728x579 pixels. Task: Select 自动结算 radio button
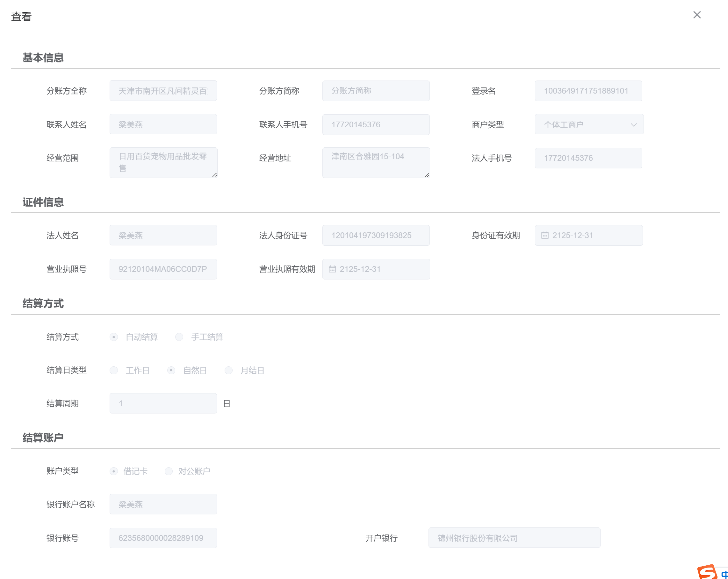[114, 337]
